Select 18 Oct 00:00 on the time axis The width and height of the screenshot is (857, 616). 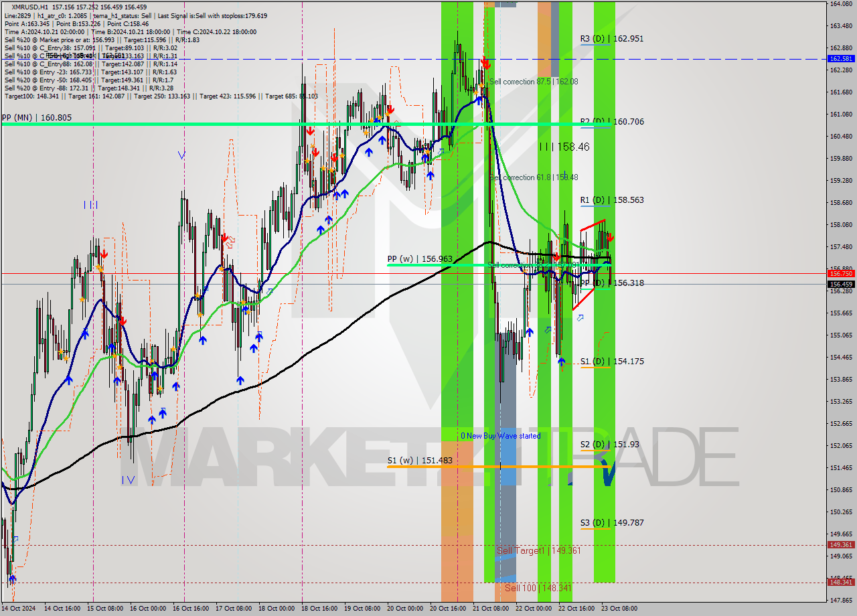tap(277, 609)
